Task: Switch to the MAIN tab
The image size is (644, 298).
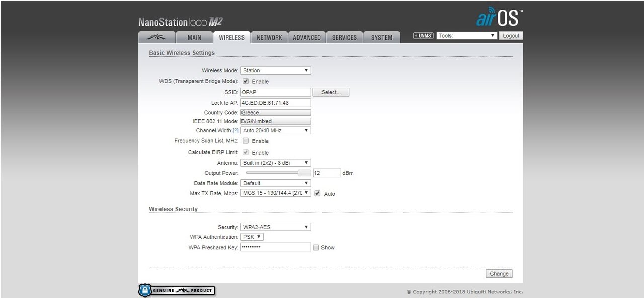Action: 194,37
